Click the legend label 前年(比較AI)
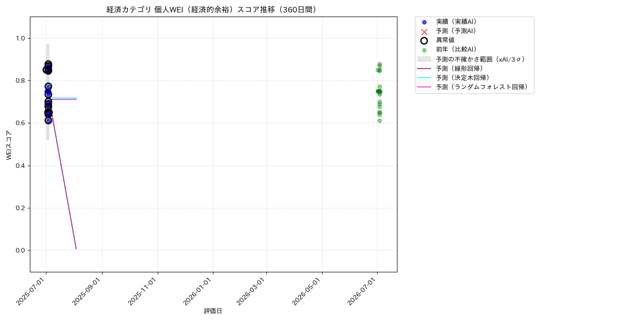 [458, 50]
